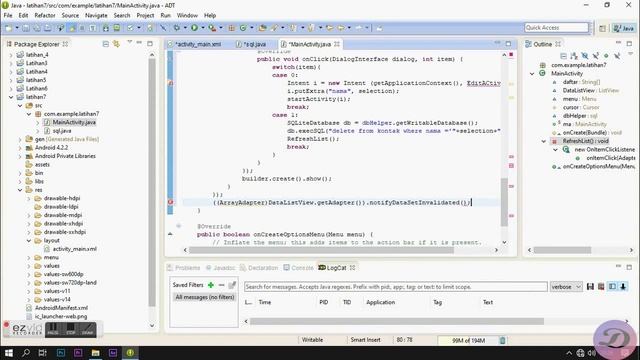Click the New Java Package toolbar icon
Viewport: 640px width, 360px height.
point(231,28)
